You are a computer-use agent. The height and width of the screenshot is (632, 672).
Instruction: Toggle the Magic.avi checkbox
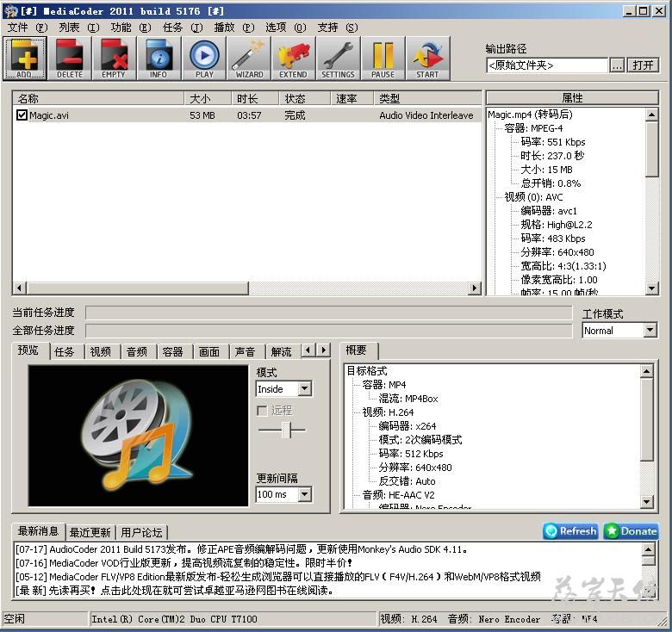point(22,115)
